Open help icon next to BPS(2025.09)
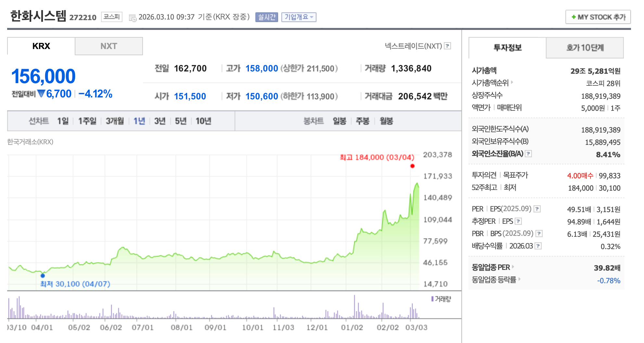 pos(539,234)
